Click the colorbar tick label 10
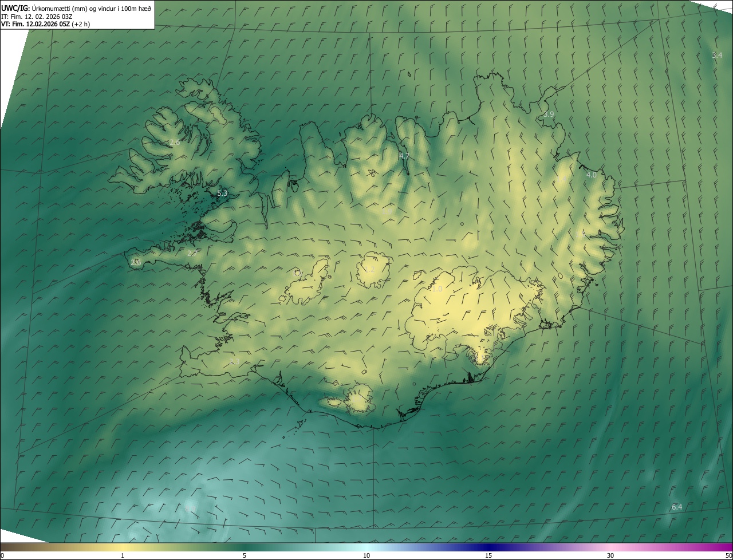Image resolution: width=733 pixels, height=560 pixels. tap(366, 555)
